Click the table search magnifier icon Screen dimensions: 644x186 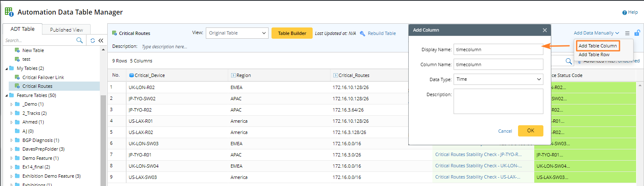point(569,61)
